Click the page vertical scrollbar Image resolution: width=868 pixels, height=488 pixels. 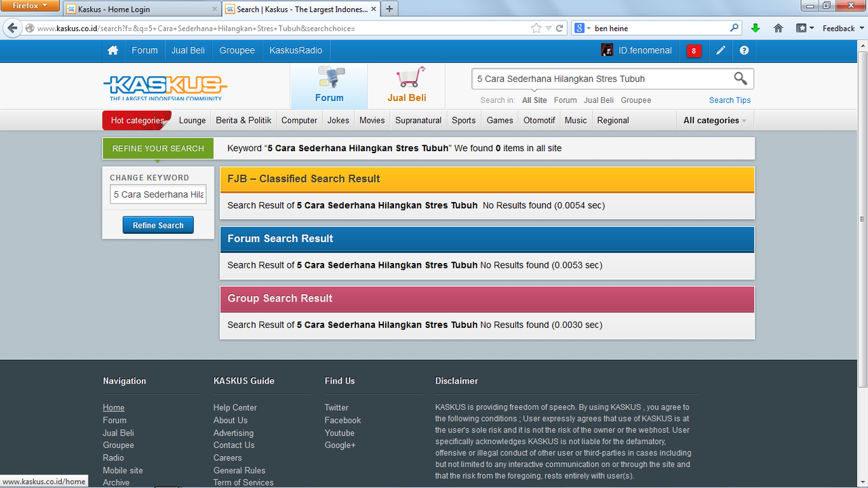pos(863,218)
